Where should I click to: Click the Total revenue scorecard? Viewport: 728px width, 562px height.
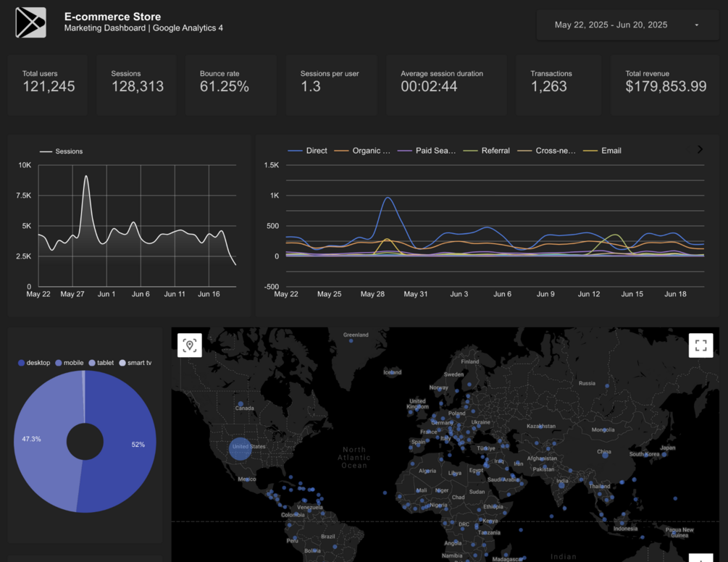pyautogui.click(x=665, y=85)
